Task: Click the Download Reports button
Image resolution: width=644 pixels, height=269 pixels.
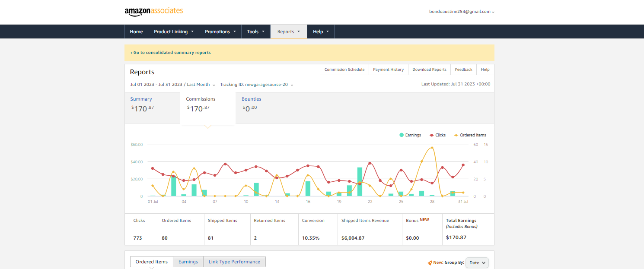Action: click(x=429, y=70)
